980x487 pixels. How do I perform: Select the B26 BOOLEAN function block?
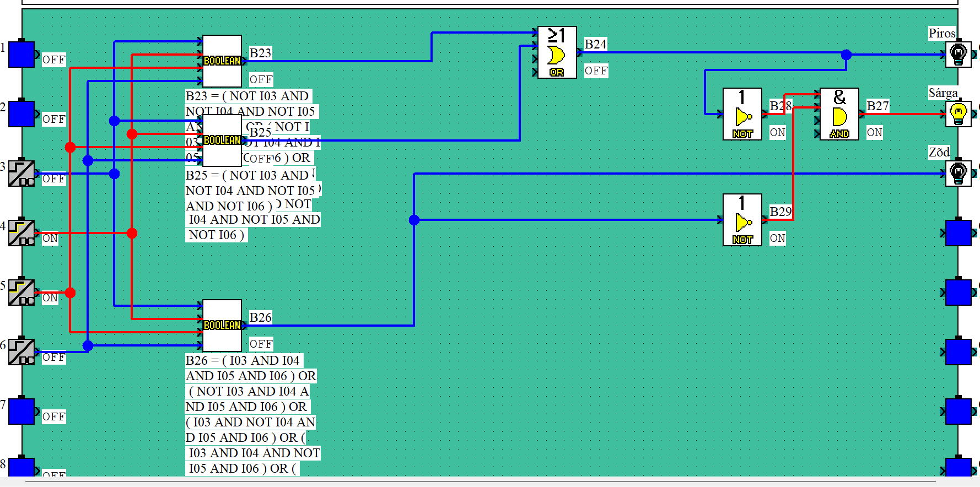coord(222,326)
